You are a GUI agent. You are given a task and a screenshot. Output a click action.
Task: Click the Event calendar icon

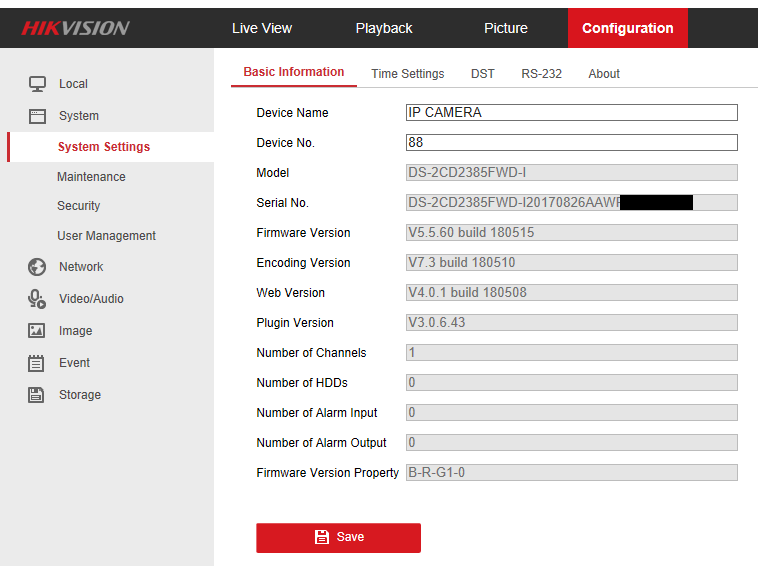coord(37,363)
